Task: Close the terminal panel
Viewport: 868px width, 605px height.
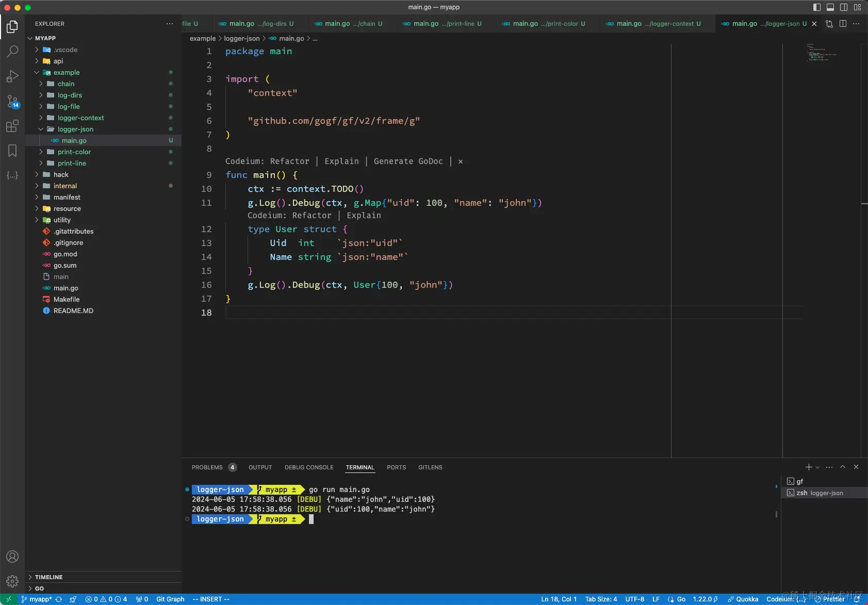Action: pos(856,467)
